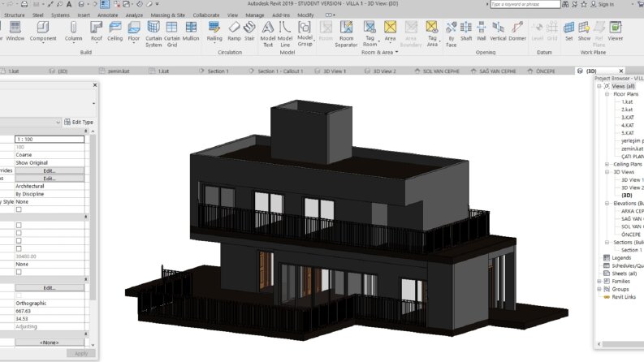Select the Area tool
644x362 pixels.
click(x=390, y=31)
